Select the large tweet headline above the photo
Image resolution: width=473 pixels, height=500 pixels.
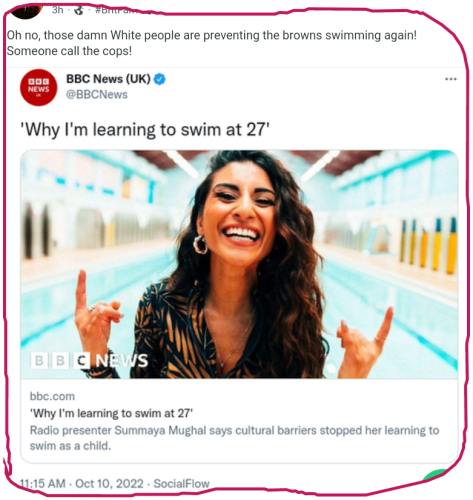145,129
